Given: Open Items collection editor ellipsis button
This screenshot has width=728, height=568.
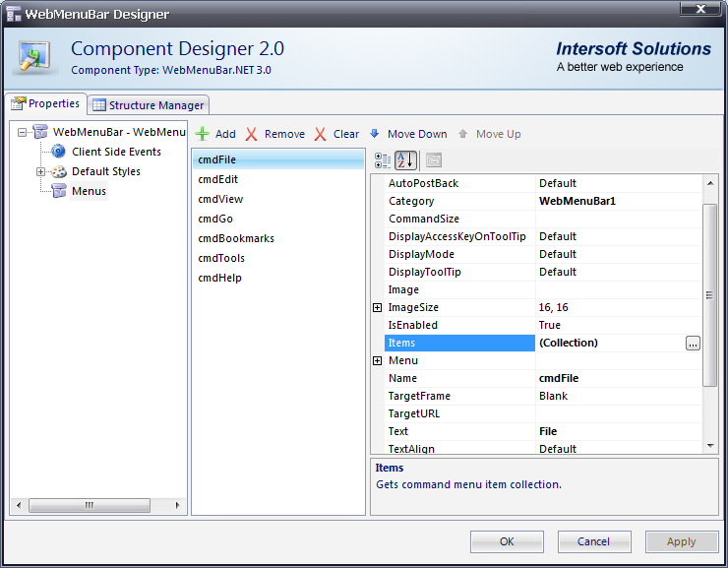Looking at the screenshot, I should (x=693, y=344).
